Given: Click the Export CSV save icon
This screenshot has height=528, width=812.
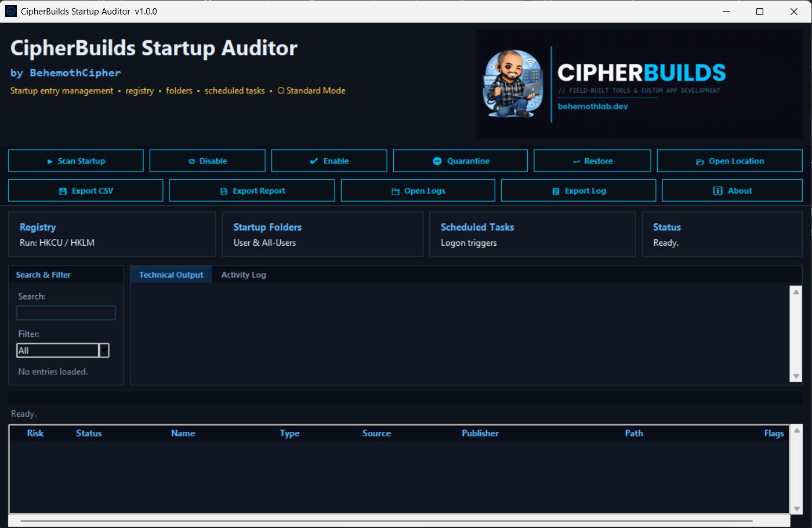Looking at the screenshot, I should click(x=63, y=191).
